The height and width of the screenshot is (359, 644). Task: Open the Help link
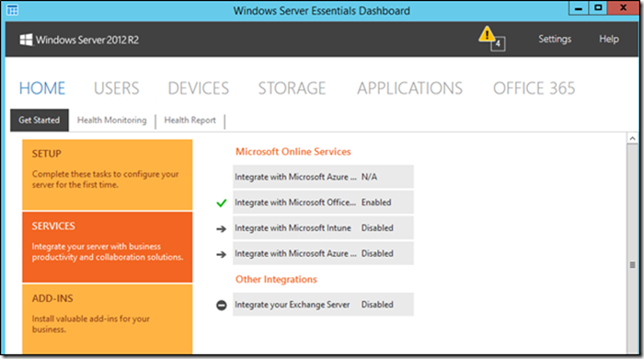609,39
